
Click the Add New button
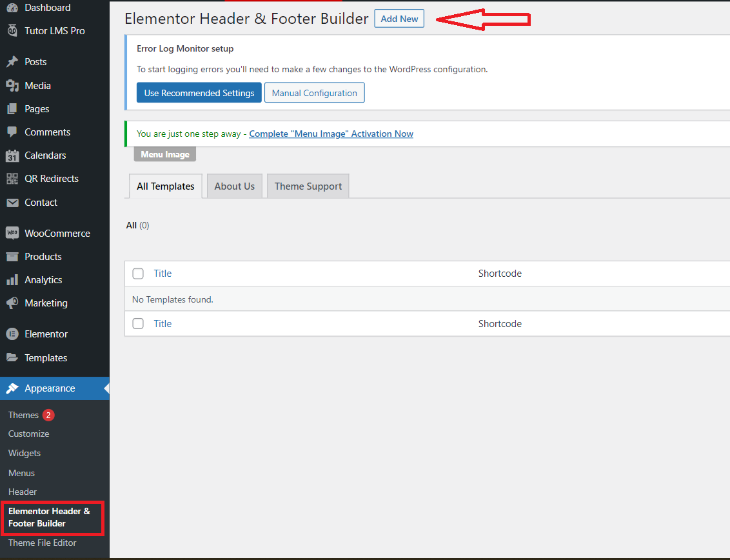[x=399, y=19]
